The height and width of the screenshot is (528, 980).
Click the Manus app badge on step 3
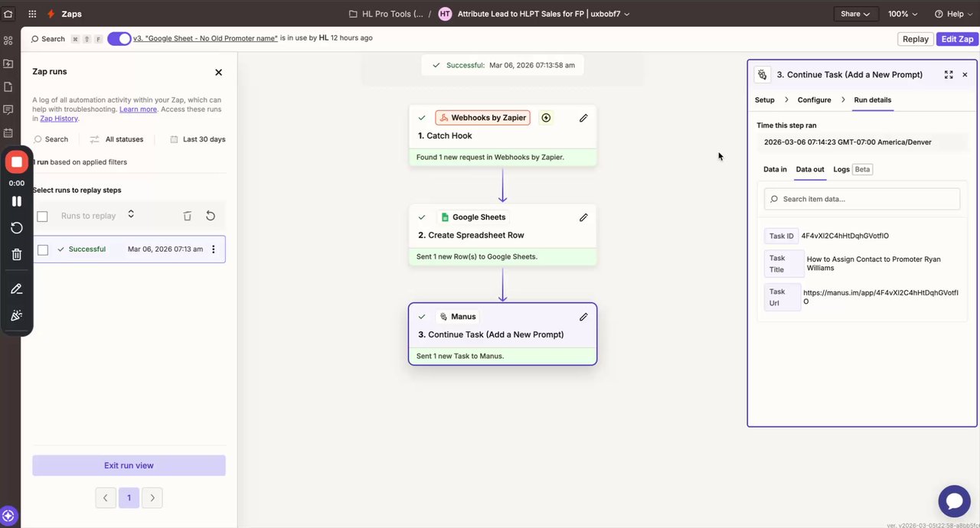click(458, 317)
